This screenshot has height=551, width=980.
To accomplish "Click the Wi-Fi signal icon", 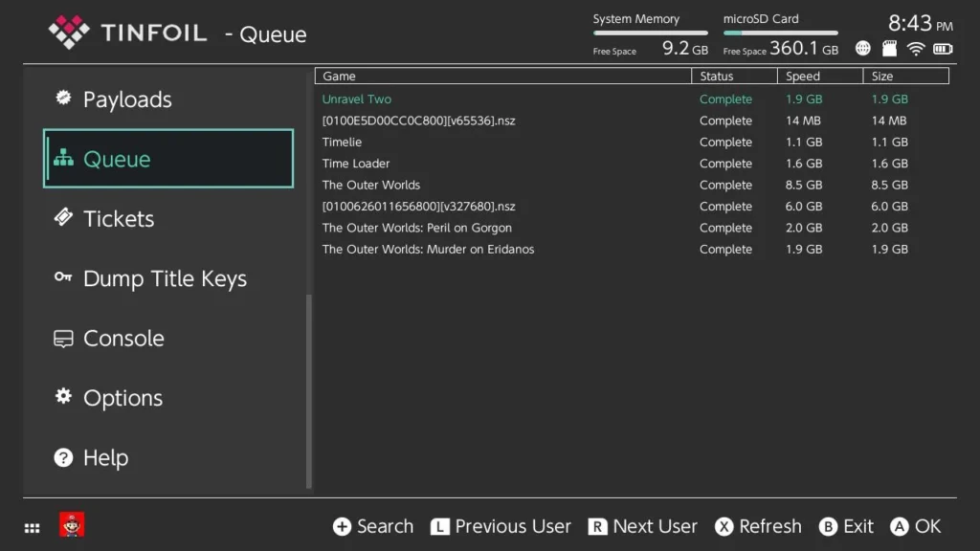I will coord(916,48).
